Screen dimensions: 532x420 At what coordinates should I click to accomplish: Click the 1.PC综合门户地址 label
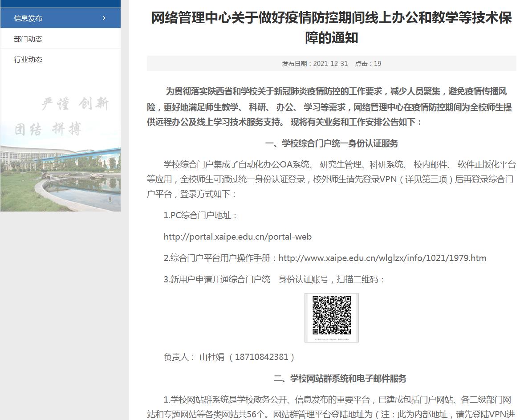pyautogui.click(x=201, y=215)
